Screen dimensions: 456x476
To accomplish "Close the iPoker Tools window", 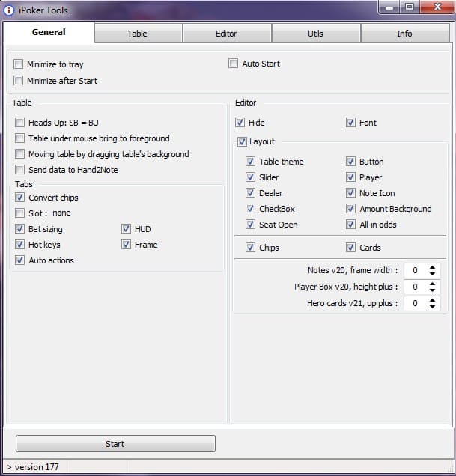I will coord(437,7).
